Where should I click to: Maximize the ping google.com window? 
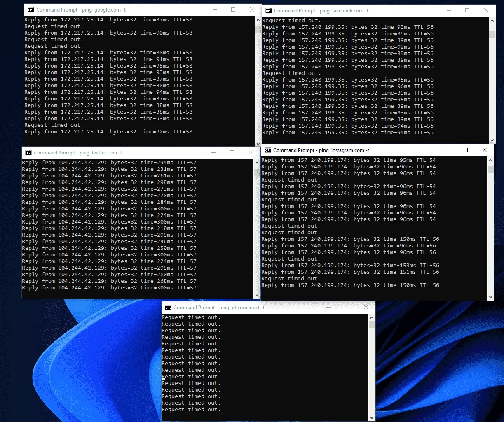(233, 9)
